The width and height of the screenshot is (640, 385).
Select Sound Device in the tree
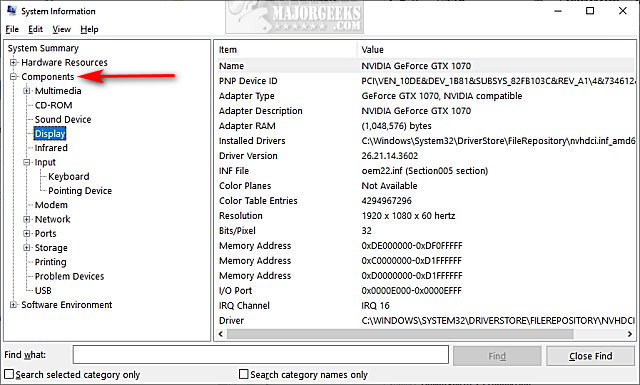point(63,120)
